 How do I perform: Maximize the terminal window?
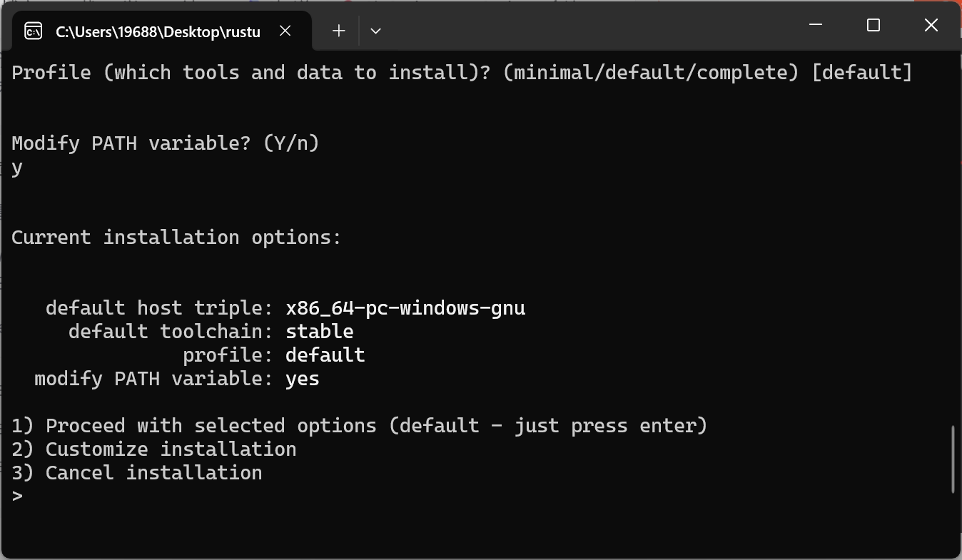tap(874, 26)
